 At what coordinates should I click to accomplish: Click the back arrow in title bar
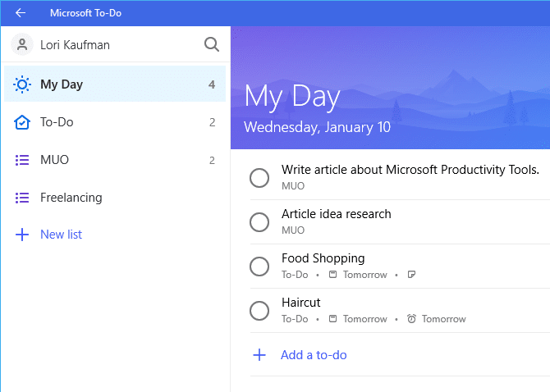[21, 13]
